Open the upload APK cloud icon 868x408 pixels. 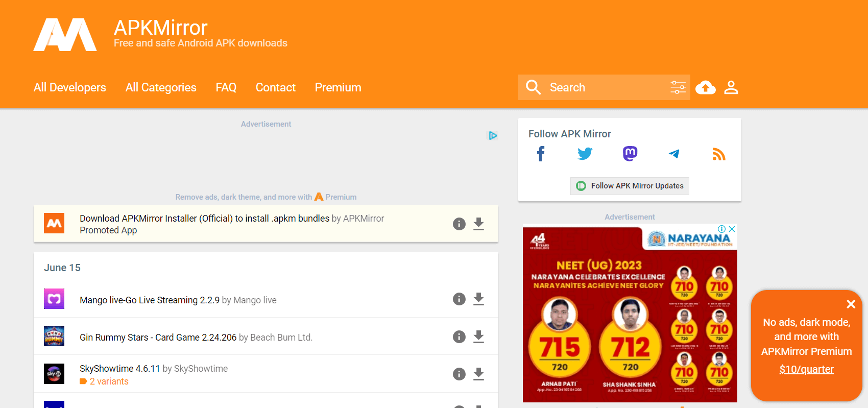click(x=705, y=87)
